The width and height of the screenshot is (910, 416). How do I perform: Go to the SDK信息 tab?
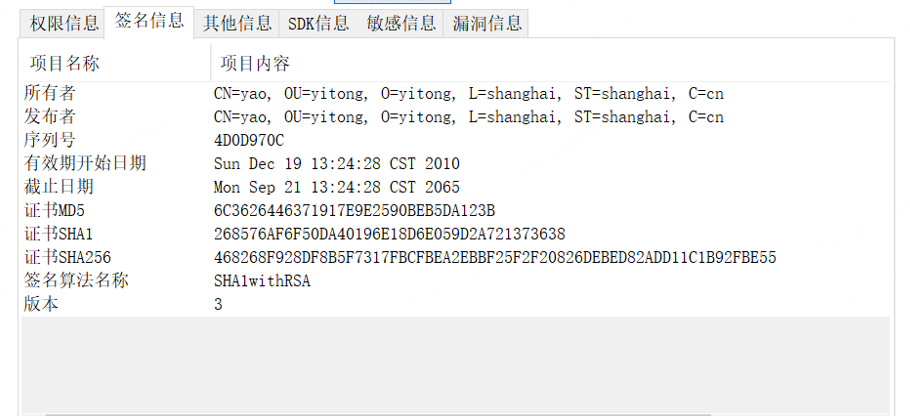pyautogui.click(x=318, y=24)
